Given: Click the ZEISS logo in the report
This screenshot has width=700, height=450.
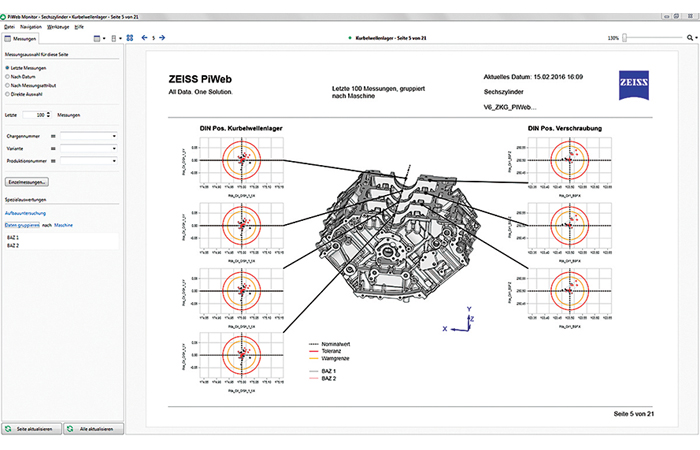Looking at the screenshot, I should click(x=633, y=85).
